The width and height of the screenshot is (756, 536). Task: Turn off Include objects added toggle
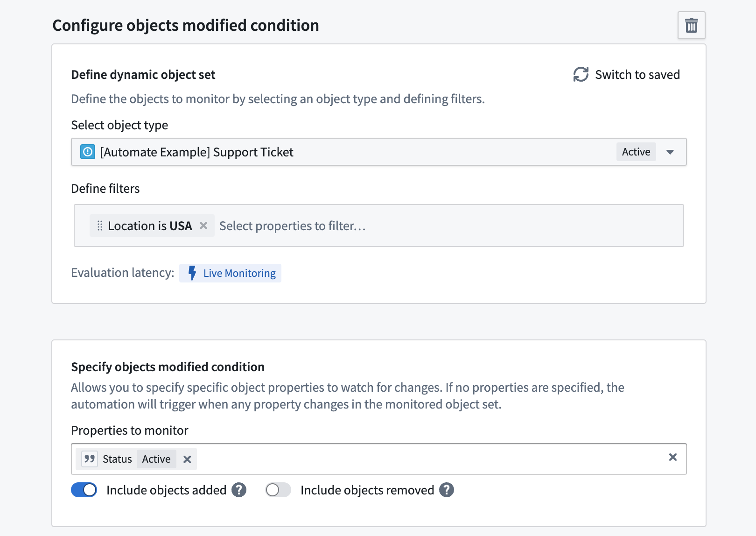[x=84, y=490]
